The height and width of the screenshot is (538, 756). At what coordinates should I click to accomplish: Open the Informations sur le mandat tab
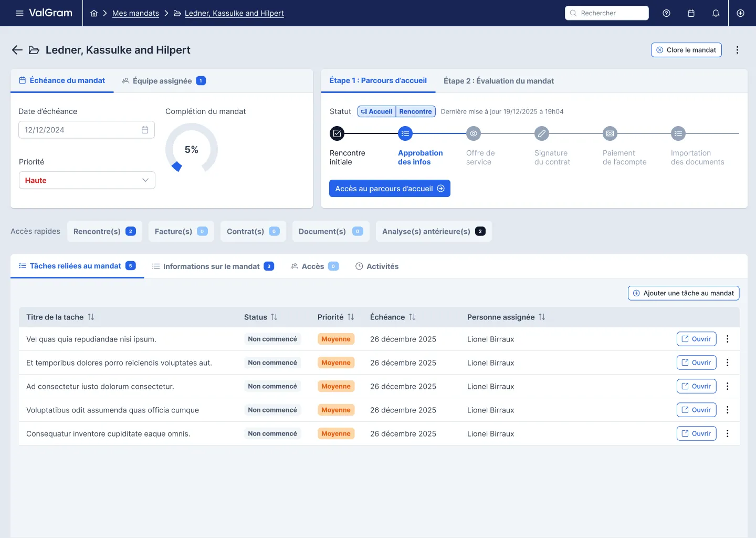click(x=212, y=266)
